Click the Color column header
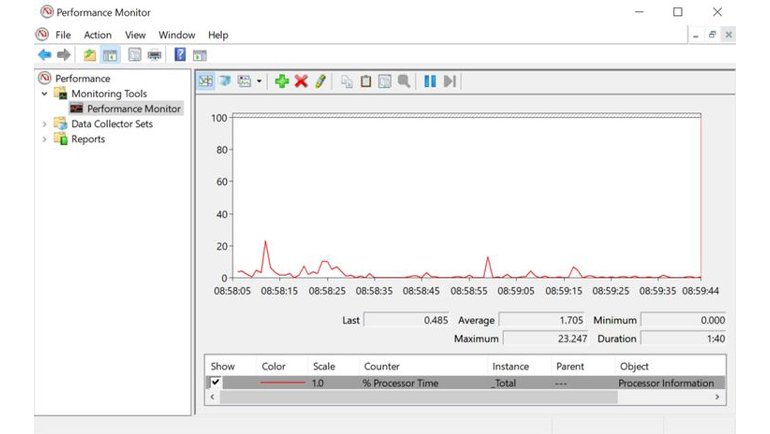This screenshot has height=434, width=770. (274, 366)
